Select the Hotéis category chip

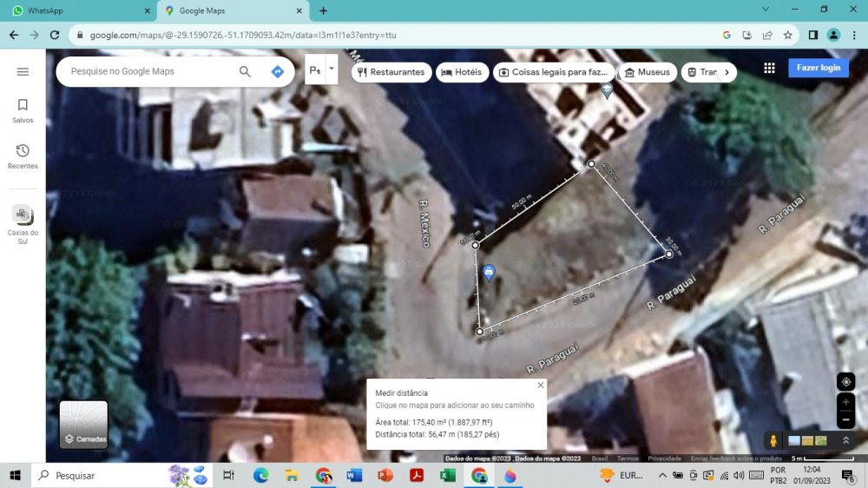coord(461,72)
